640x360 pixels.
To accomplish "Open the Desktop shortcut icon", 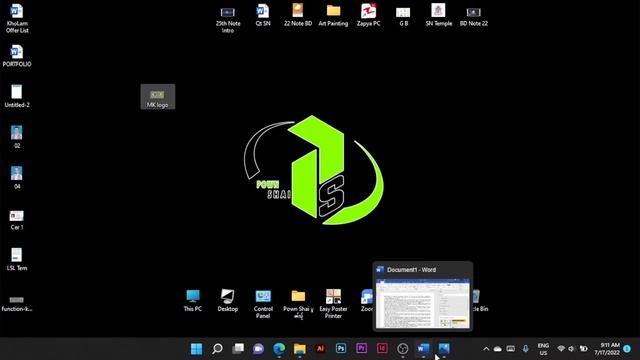I will tap(228, 300).
